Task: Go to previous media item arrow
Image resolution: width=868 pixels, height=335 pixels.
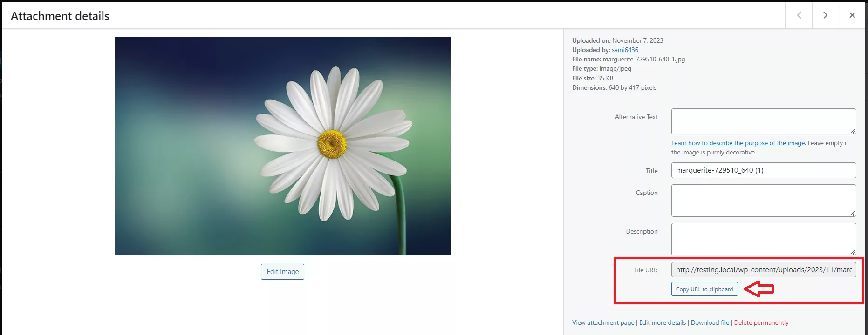Action: pyautogui.click(x=799, y=15)
